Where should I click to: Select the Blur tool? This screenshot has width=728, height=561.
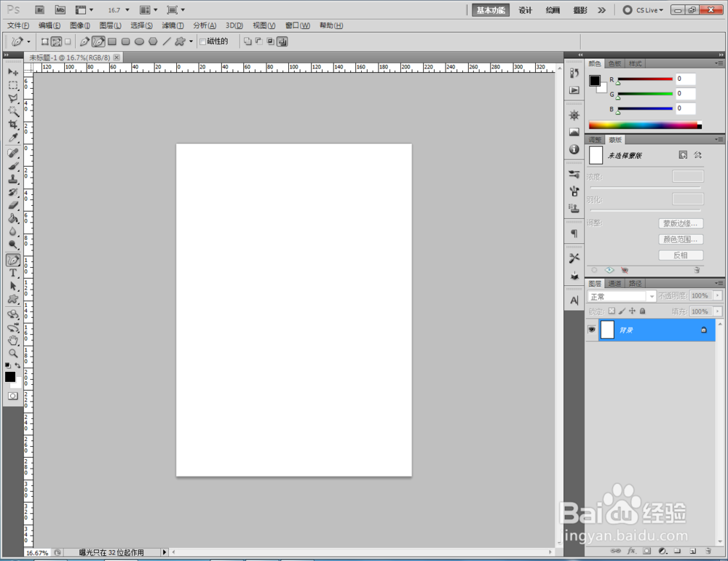click(x=13, y=231)
